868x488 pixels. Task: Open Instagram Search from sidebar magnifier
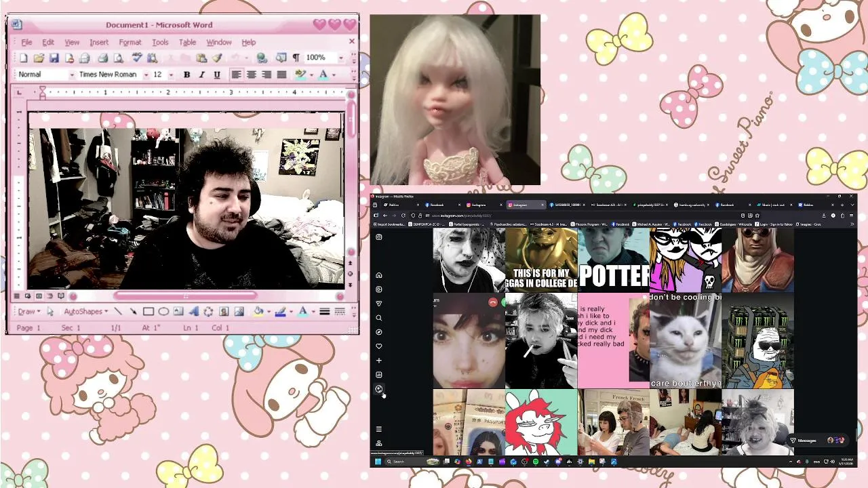[x=379, y=318]
